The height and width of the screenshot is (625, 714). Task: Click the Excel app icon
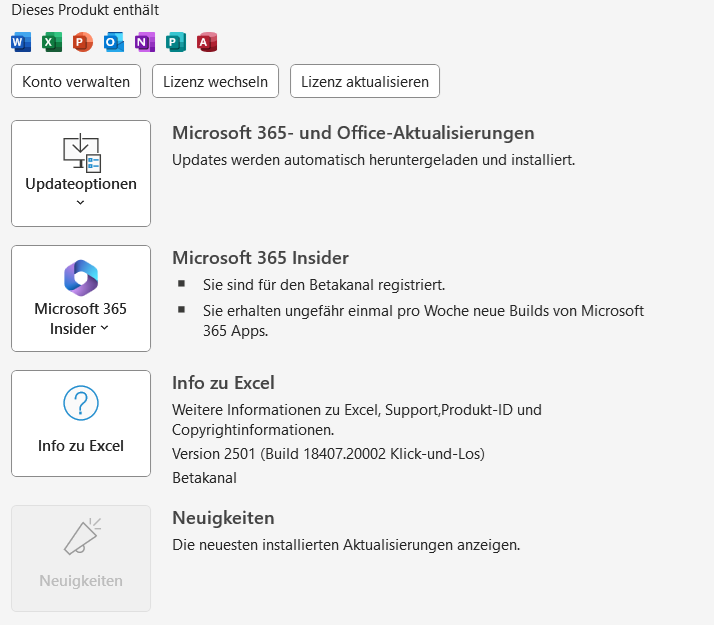coord(52,42)
